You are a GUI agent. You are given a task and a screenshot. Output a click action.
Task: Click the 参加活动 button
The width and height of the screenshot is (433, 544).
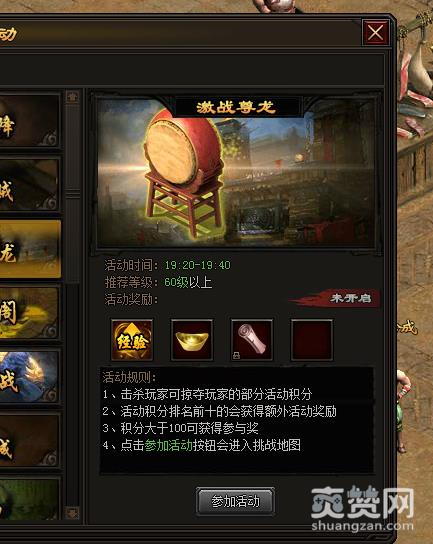[x=235, y=501]
